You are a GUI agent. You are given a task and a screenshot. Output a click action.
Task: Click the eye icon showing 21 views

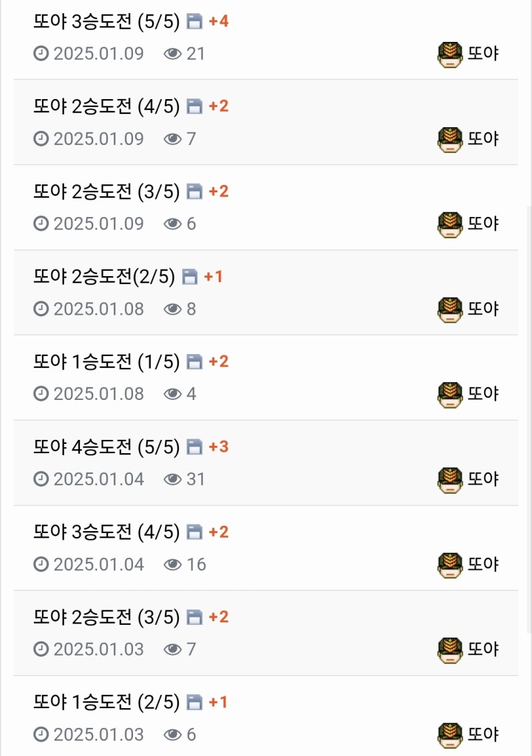[173, 54]
